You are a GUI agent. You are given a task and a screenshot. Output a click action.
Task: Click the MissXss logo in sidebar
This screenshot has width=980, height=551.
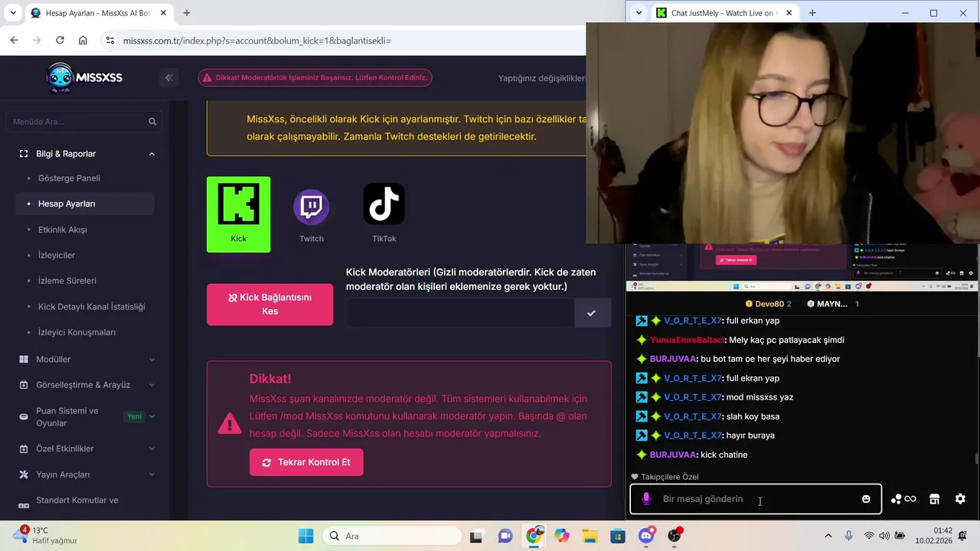(84, 77)
